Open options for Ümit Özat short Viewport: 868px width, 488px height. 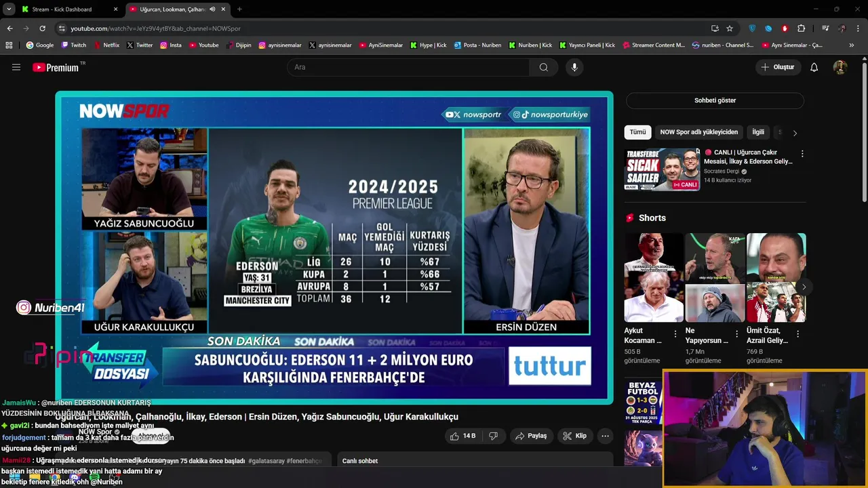[797, 333]
